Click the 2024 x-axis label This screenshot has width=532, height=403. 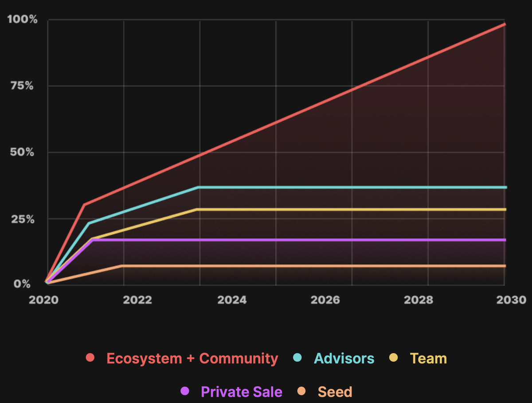coord(232,300)
